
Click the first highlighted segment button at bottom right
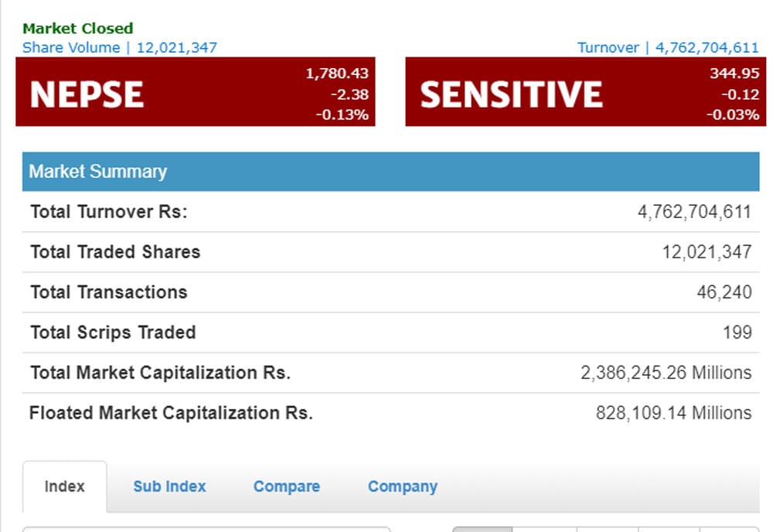(x=482, y=529)
